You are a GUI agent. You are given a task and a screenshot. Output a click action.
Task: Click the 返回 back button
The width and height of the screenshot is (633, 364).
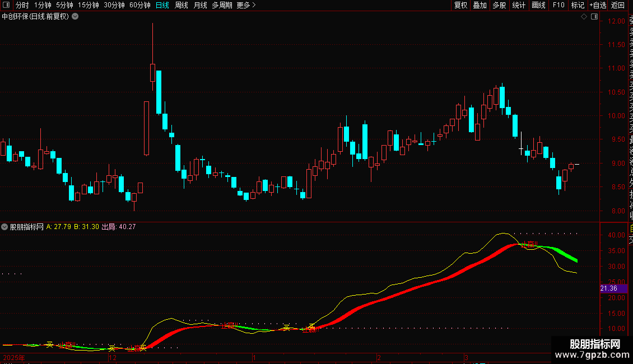click(618, 5)
